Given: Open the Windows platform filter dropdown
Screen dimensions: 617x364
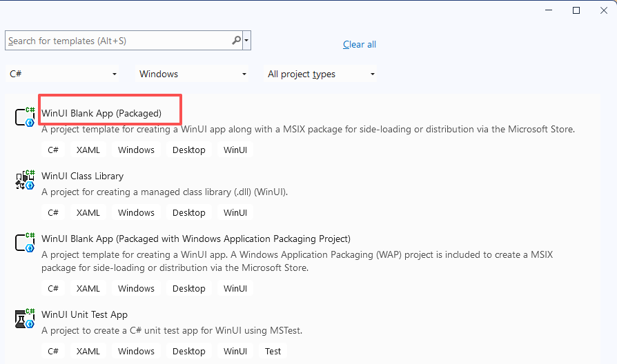Looking at the screenshot, I should pyautogui.click(x=244, y=74).
